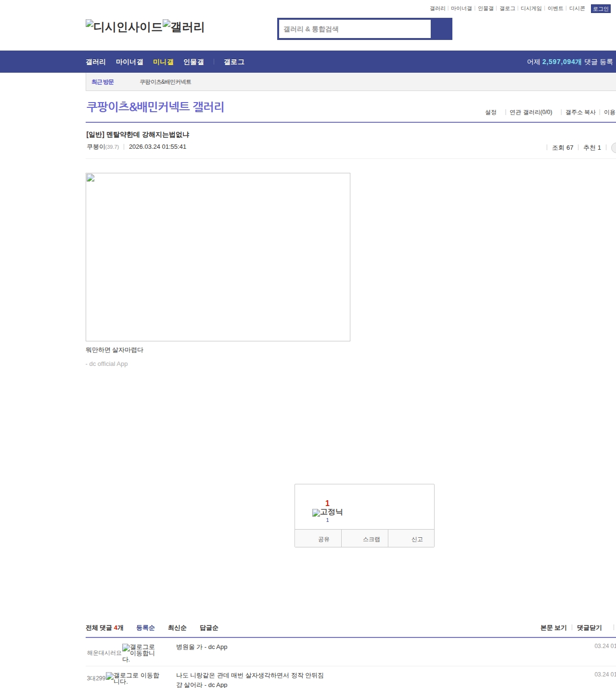Click the 고정닉 recommend icon
The height and width of the screenshot is (688, 616).
(327, 512)
